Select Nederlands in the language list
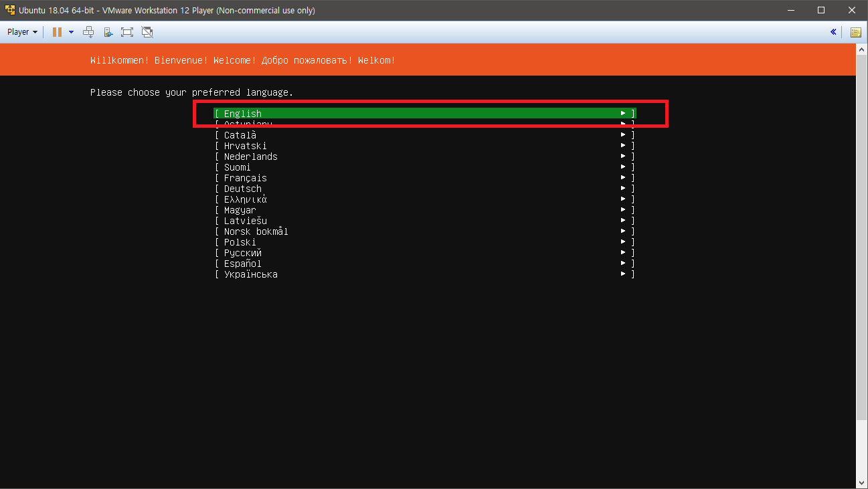Screen dimensions: 868x489 [x=425, y=157]
